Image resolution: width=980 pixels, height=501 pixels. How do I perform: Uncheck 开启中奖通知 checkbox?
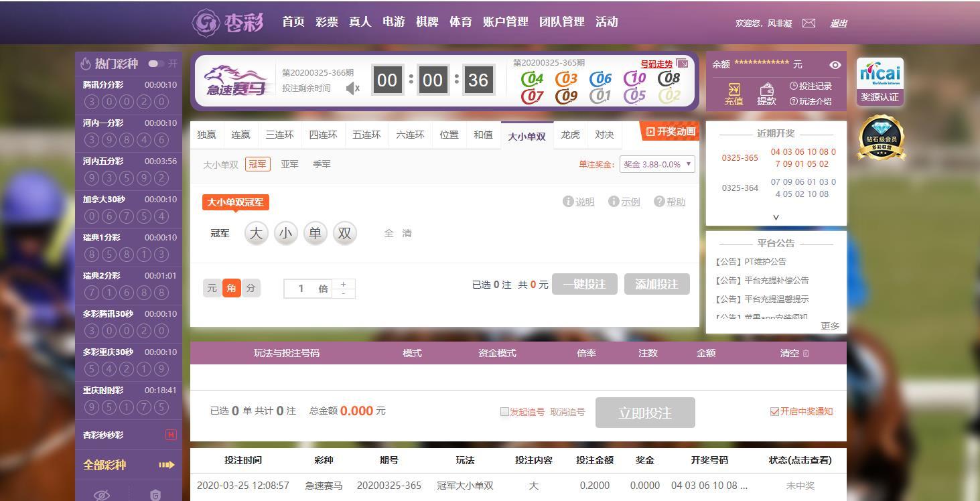tap(774, 412)
